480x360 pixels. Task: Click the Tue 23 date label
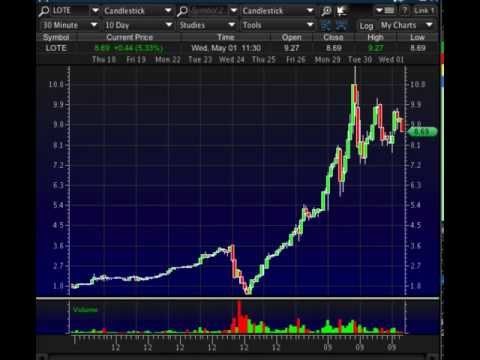[x=200, y=60]
